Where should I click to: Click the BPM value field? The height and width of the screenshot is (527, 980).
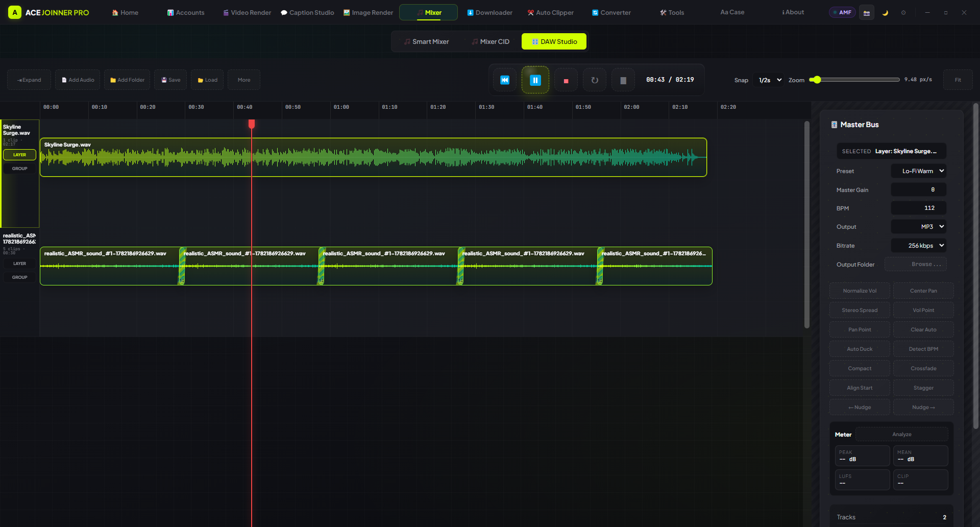[919, 208]
